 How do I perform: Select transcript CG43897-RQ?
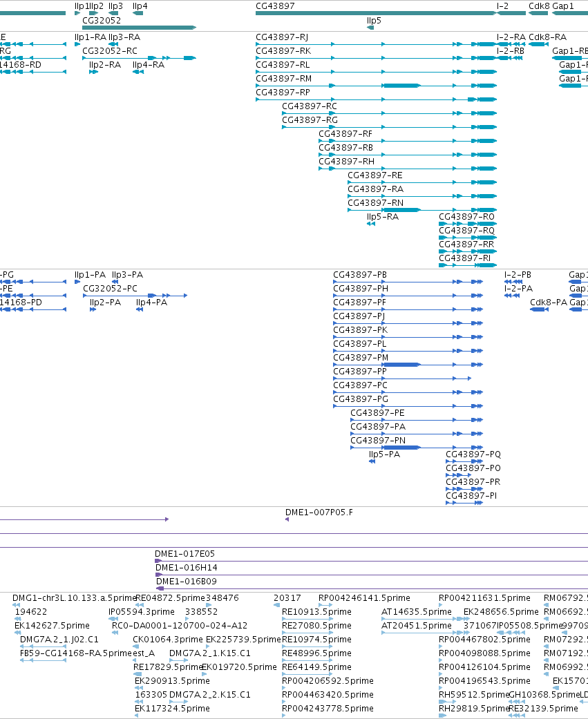(x=468, y=238)
